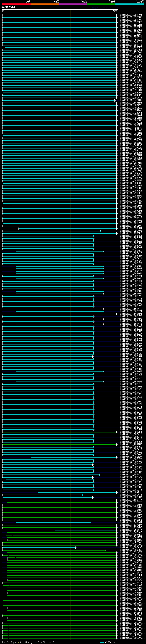Click the UniRef100_B4UWD8 entry
This screenshot has width=146, height=644.
[131, 314]
